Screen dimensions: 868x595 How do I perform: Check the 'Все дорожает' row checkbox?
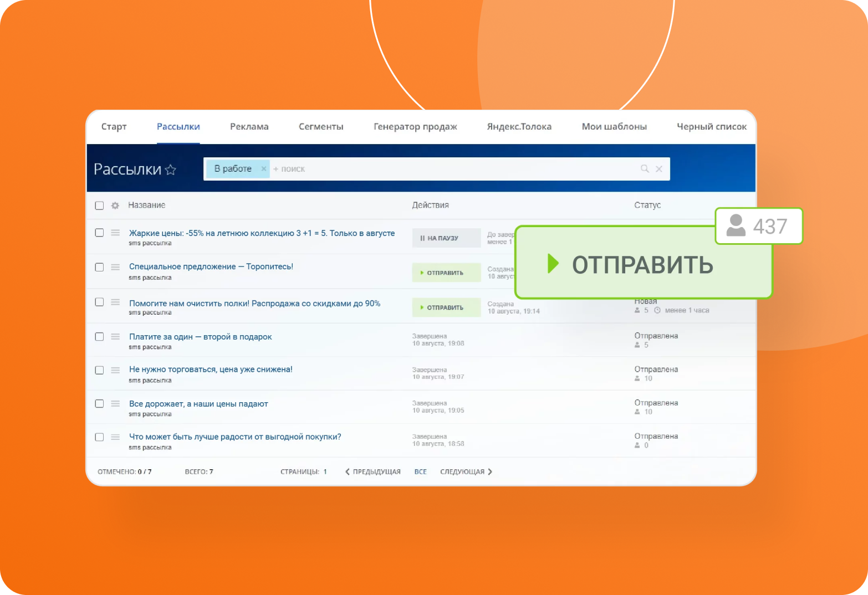click(99, 403)
